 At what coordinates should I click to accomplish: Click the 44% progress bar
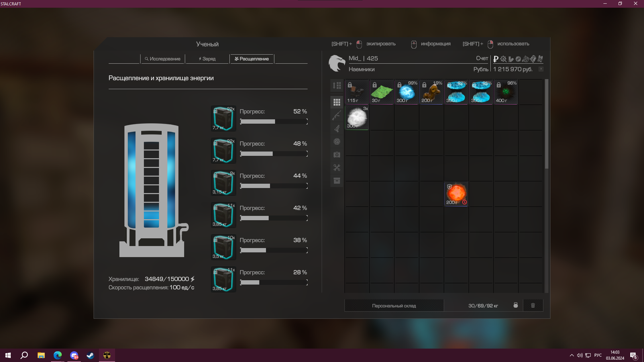[x=274, y=186]
